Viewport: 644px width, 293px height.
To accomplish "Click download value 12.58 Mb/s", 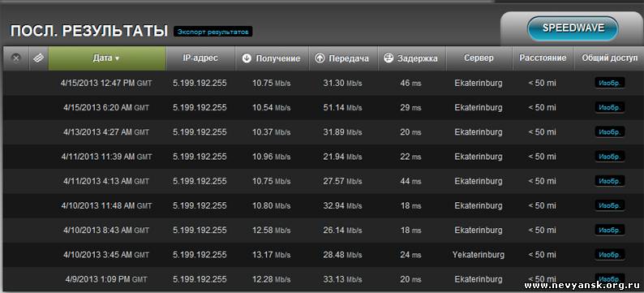I will coord(272,231).
